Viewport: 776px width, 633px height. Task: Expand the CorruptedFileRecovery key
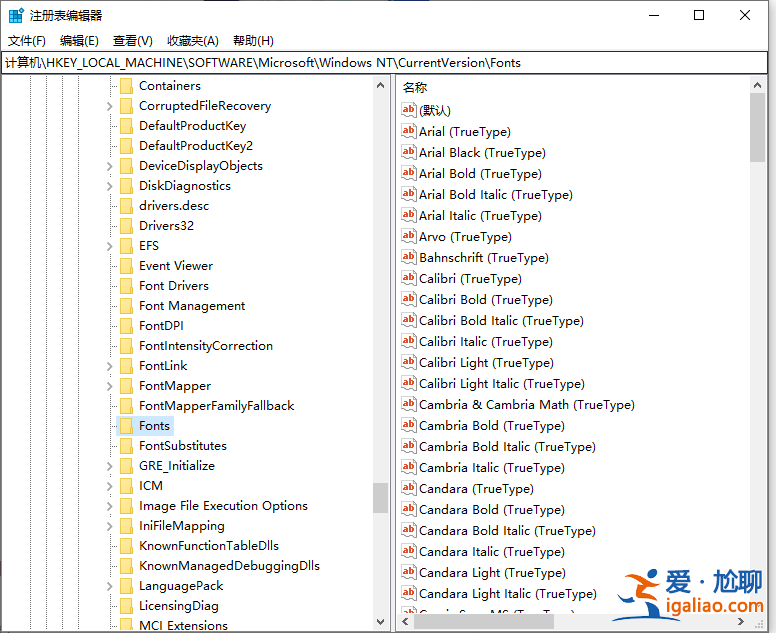[109, 106]
